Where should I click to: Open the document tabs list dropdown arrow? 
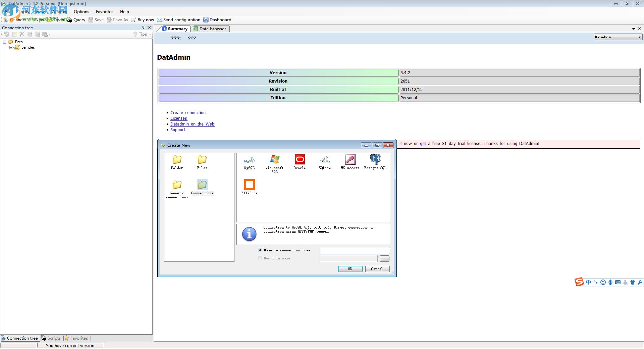tap(634, 29)
